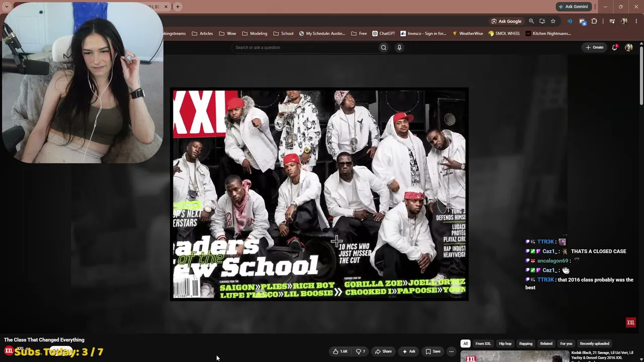This screenshot has width=644, height=362.
Task: Open the Free bookmark folder
Action: click(x=359, y=34)
